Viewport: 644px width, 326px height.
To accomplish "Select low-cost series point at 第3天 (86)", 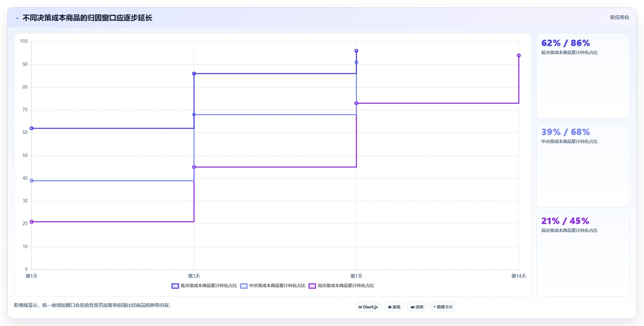I will (x=194, y=73).
